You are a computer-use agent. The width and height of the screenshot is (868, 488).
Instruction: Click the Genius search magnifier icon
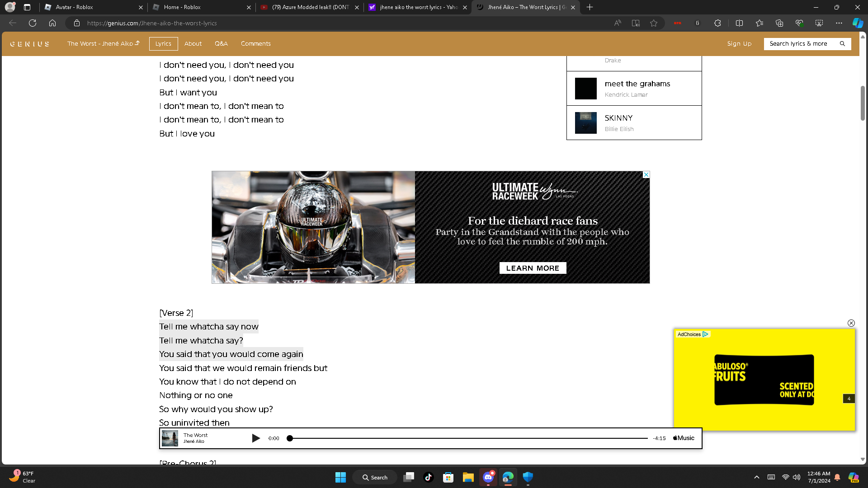coord(842,44)
